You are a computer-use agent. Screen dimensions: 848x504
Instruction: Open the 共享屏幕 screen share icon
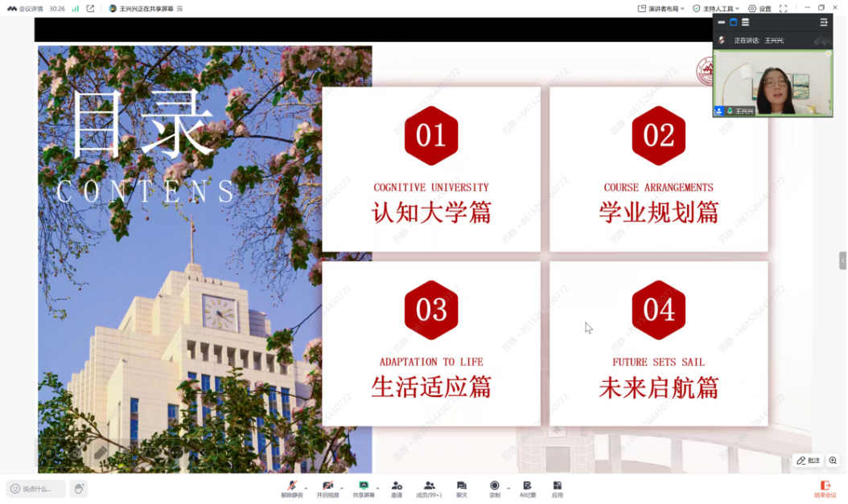(363, 487)
